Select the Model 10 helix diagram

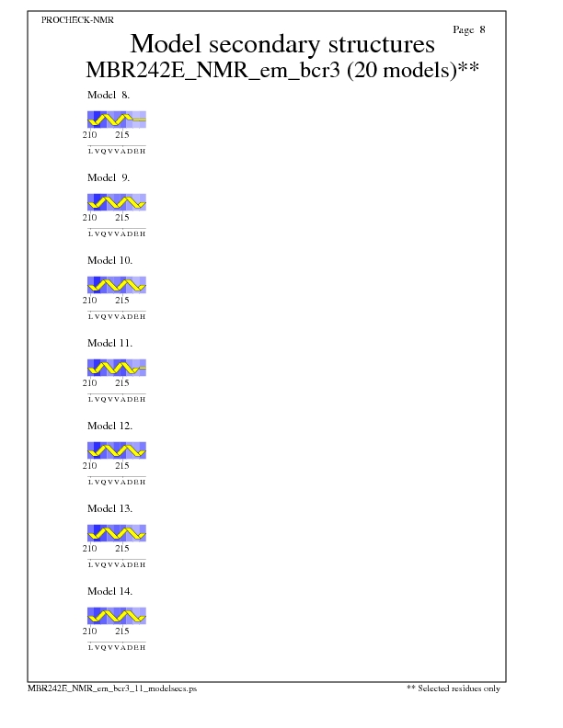117,285
